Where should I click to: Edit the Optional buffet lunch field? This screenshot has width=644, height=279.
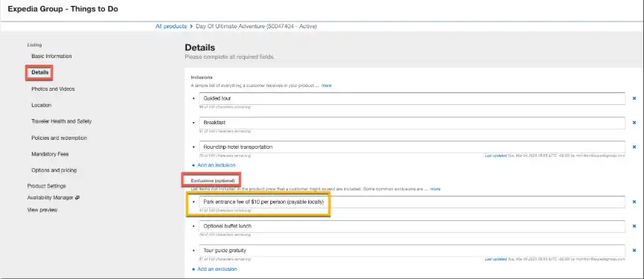click(x=412, y=226)
